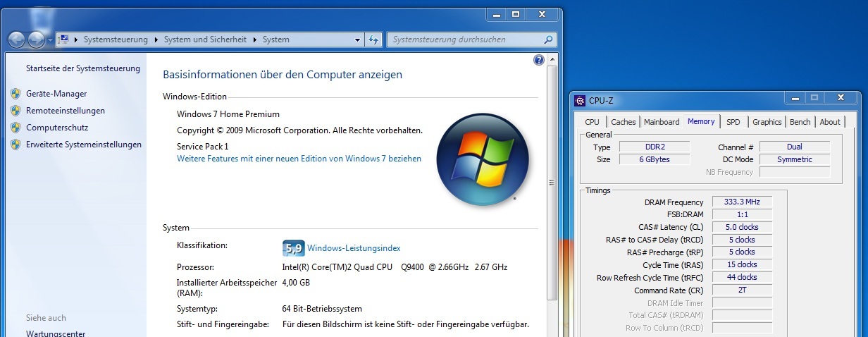
Task: Open the About tab in CPU-Z
Action: (x=830, y=122)
